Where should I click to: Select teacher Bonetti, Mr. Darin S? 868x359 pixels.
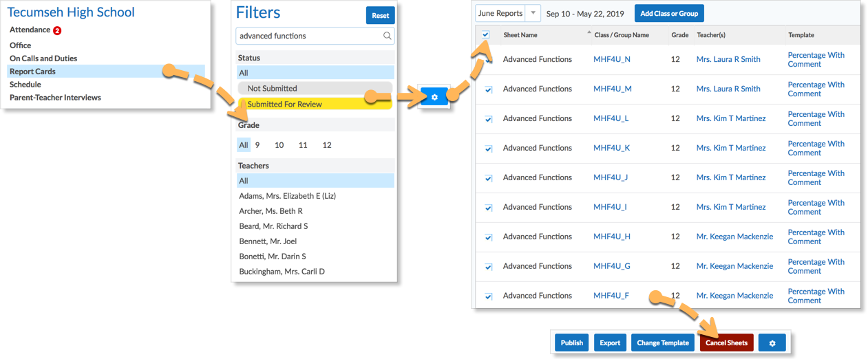(272, 257)
